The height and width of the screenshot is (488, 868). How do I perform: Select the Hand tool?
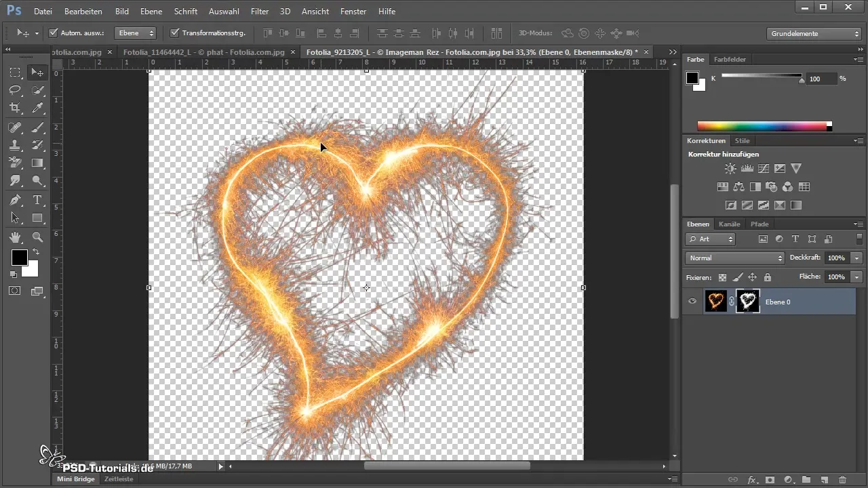16,237
